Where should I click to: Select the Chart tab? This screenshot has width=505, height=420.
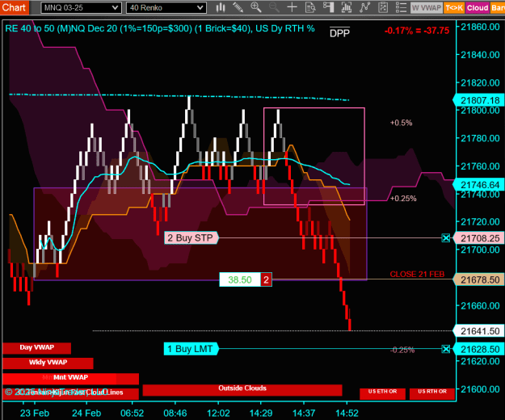(15, 7)
